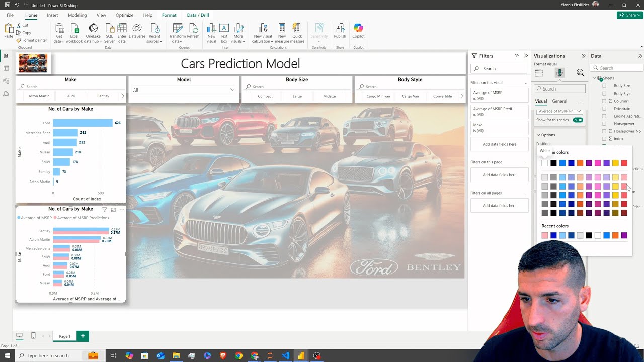This screenshot has height=362, width=644.
Task: Check the Engine Aspiration field checkbox
Action: point(604,116)
